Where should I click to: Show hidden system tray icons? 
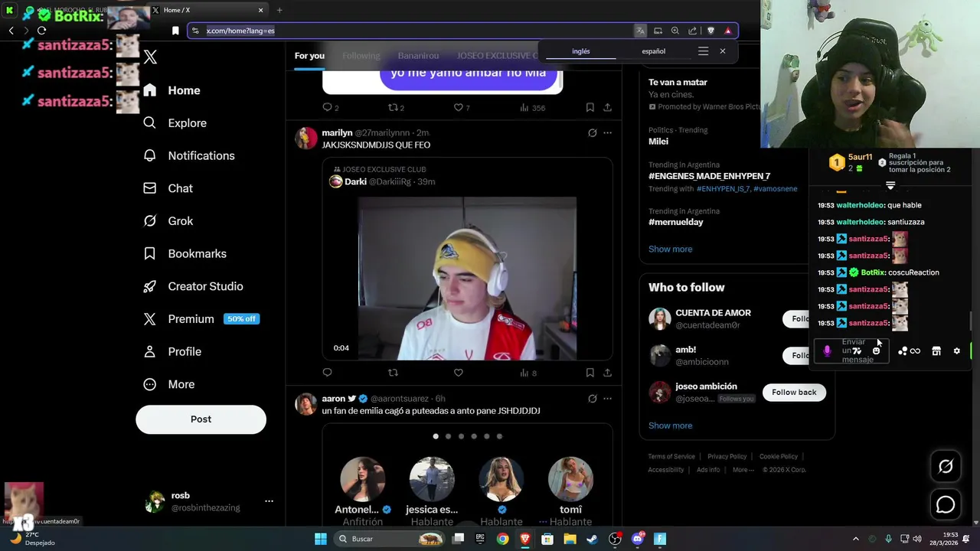(x=856, y=539)
